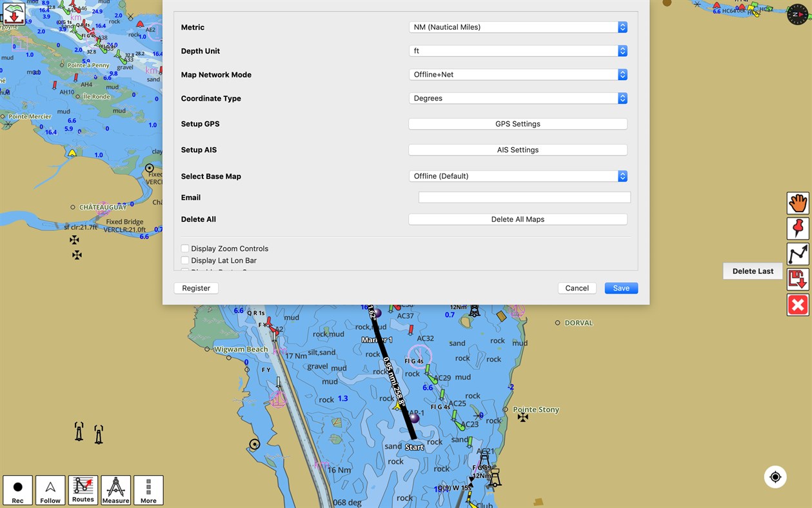Select the route drawing tool icon

[797, 254]
